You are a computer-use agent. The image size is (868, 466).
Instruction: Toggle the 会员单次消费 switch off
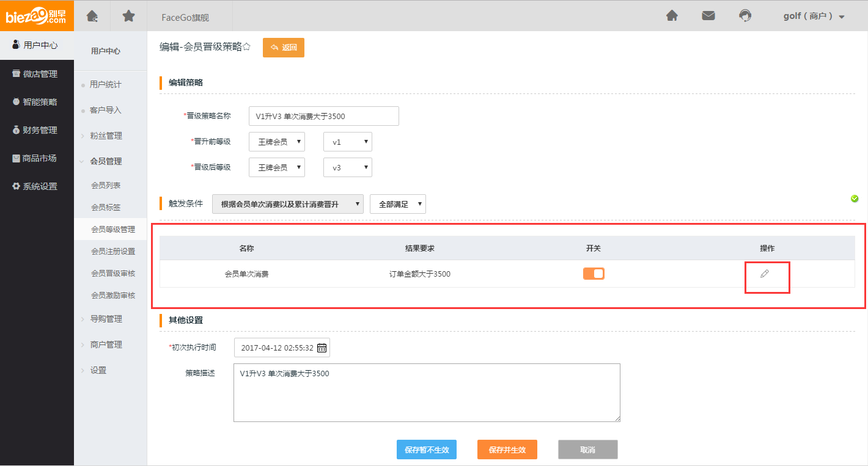pos(594,274)
